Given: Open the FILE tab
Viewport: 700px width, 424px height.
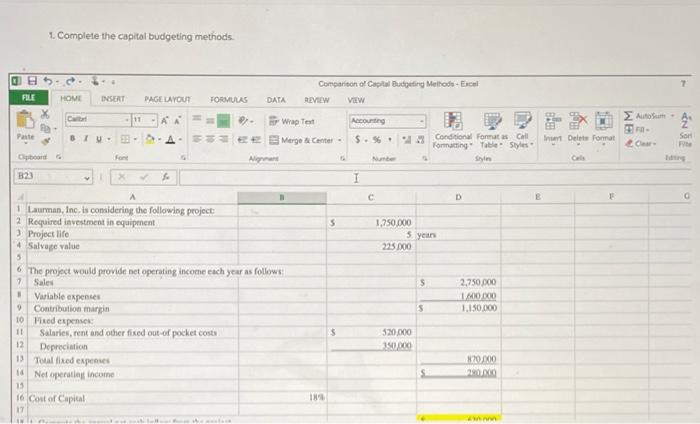Looking at the screenshot, I should [x=29, y=97].
